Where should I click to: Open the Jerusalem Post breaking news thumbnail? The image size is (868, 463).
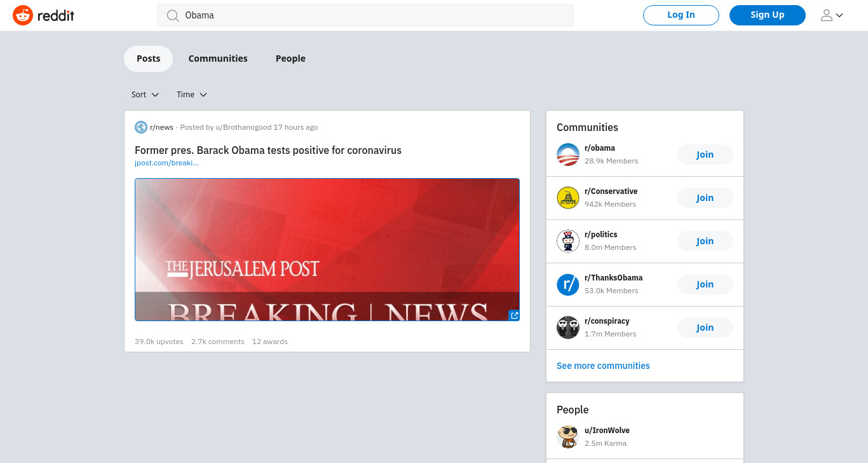coord(327,250)
